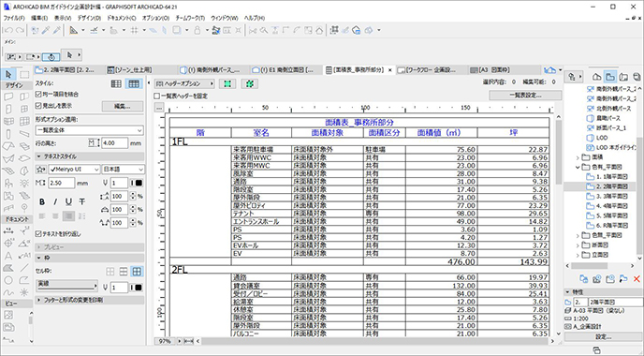This screenshot has width=644, height=356.
Task: Select the Marquee tool in toolbox
Action: point(24,74)
